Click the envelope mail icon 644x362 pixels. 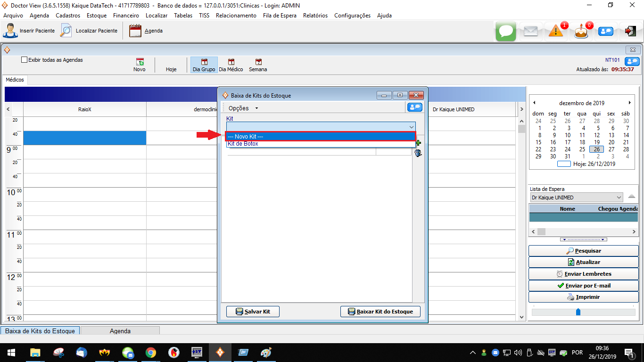point(531,31)
